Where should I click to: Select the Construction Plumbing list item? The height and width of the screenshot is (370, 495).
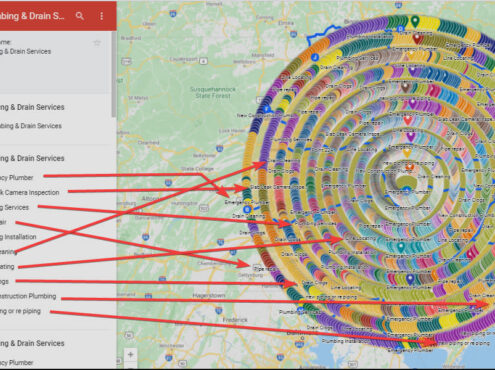tap(28, 296)
